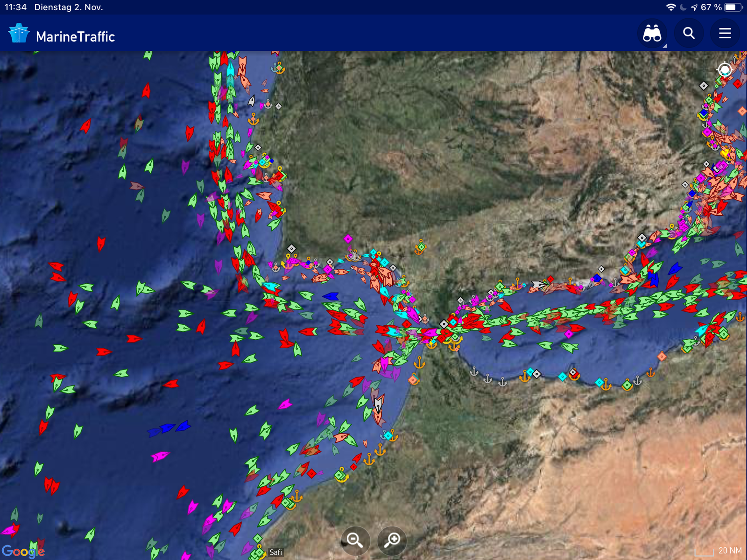Open the hamburger menu
The width and height of the screenshot is (747, 560).
point(725,34)
